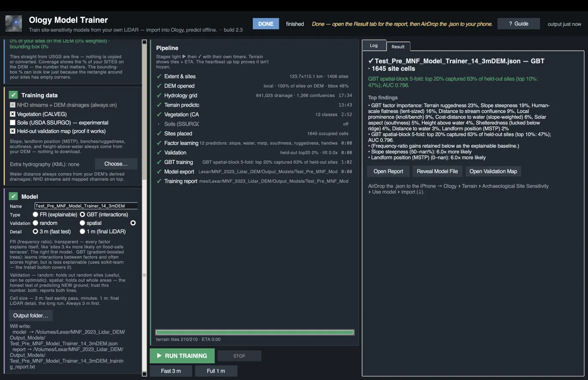This screenshot has width=588, height=380.
Task: Click '641,025 drainage · 1,266 confluences' value
Action: click(x=295, y=96)
